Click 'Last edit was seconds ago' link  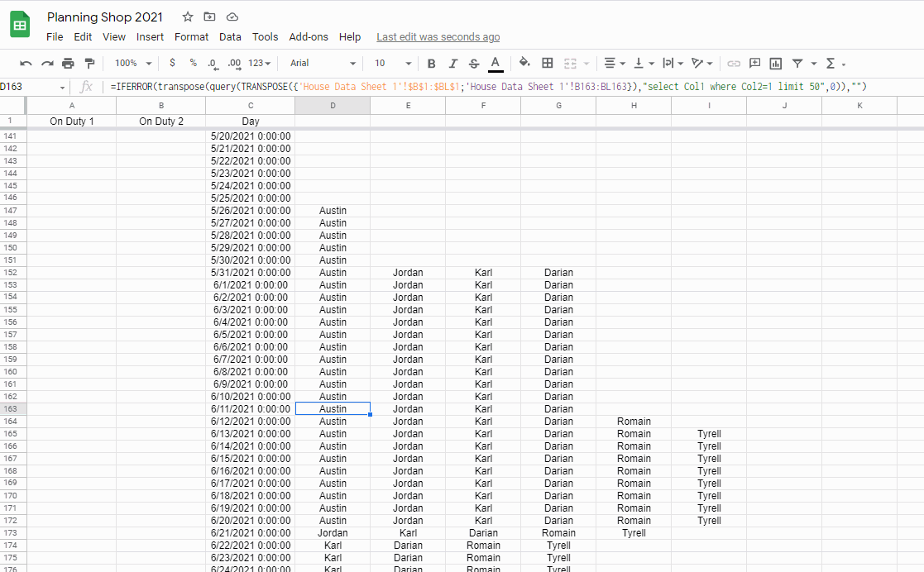point(438,37)
